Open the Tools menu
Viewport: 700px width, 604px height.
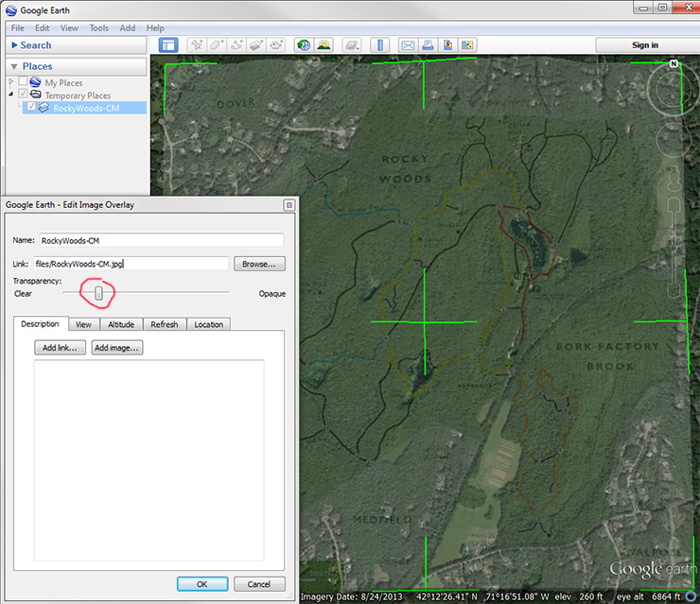coord(99,28)
